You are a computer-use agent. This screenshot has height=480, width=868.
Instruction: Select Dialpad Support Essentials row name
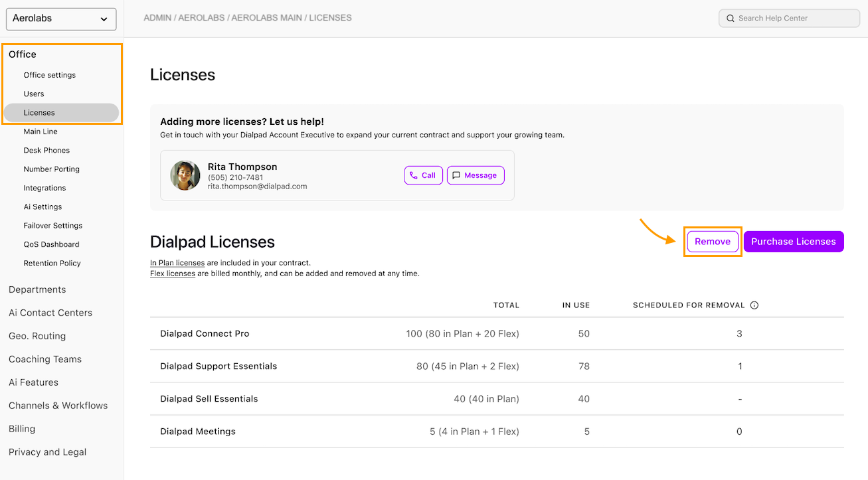click(x=218, y=366)
